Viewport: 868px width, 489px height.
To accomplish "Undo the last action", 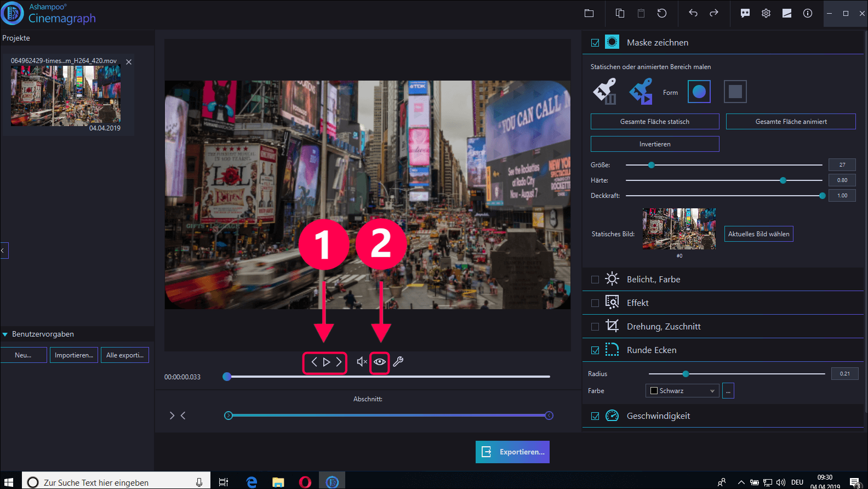I will (693, 13).
